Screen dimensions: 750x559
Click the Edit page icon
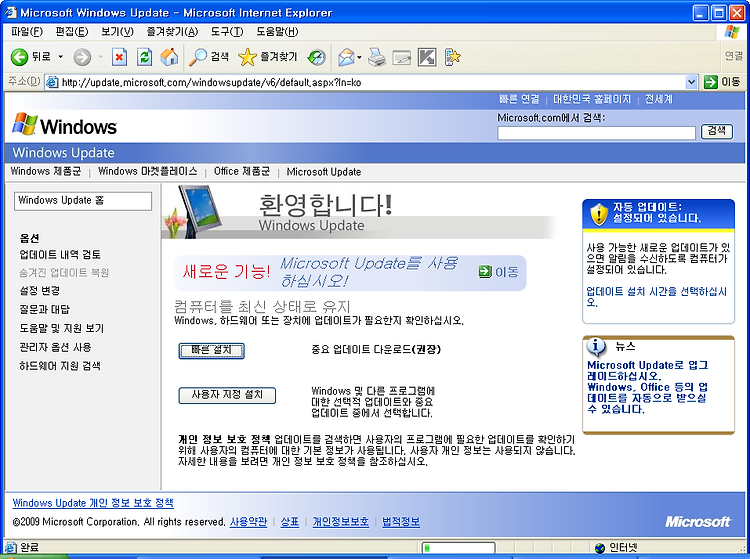pos(402,58)
